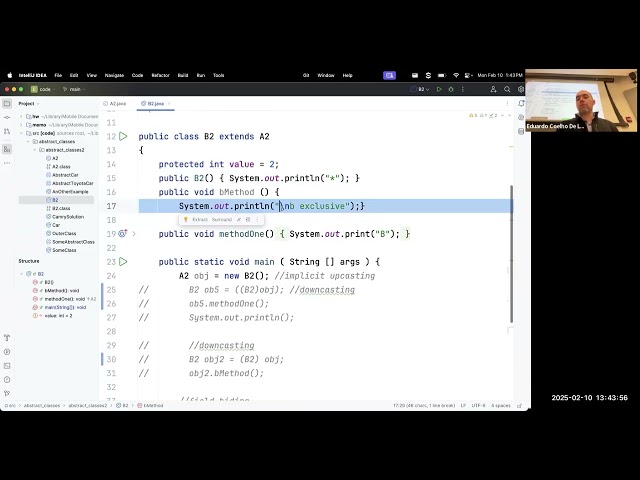Open the Project tool window folder icon
This screenshot has height=480, width=640.
pos(7,104)
